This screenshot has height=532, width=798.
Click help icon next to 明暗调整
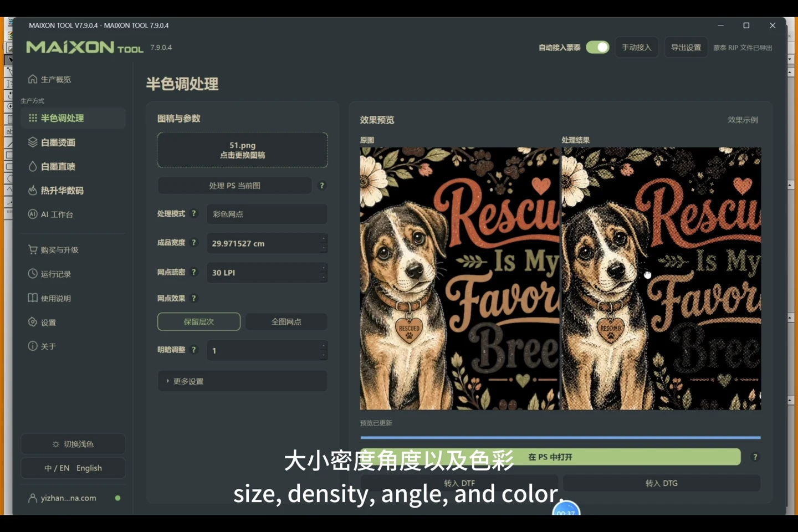(x=194, y=350)
